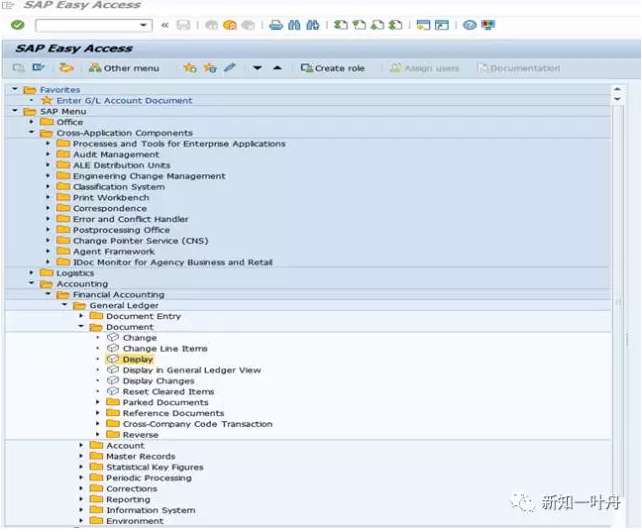Click the green Enter checkmark icon

pyautogui.click(x=18, y=25)
